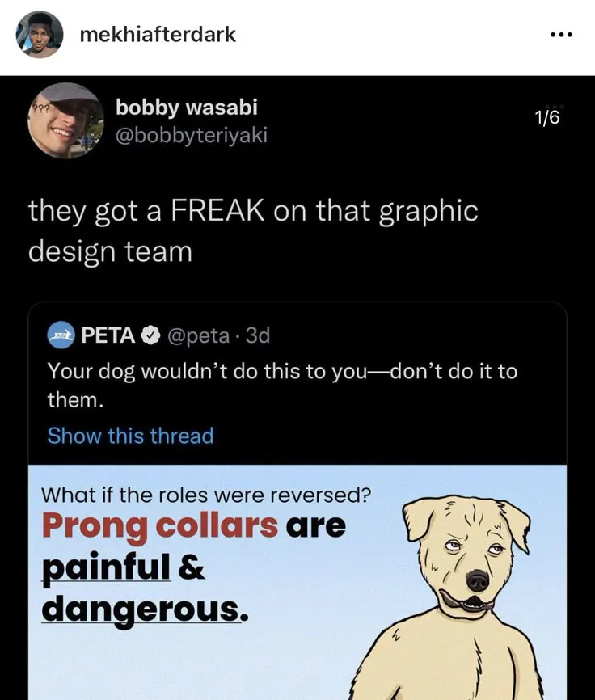Select the bobby wasabi display name
Screen dimensions: 595x700
[x=187, y=107]
